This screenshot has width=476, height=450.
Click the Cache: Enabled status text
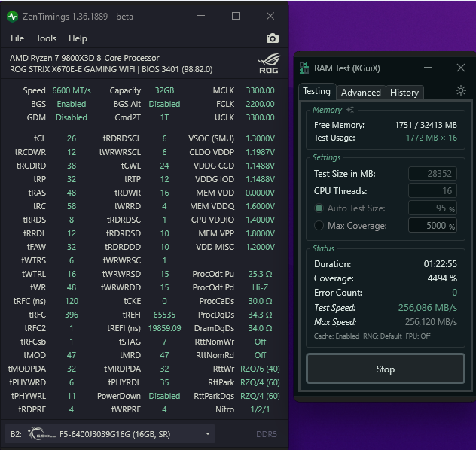(337, 336)
